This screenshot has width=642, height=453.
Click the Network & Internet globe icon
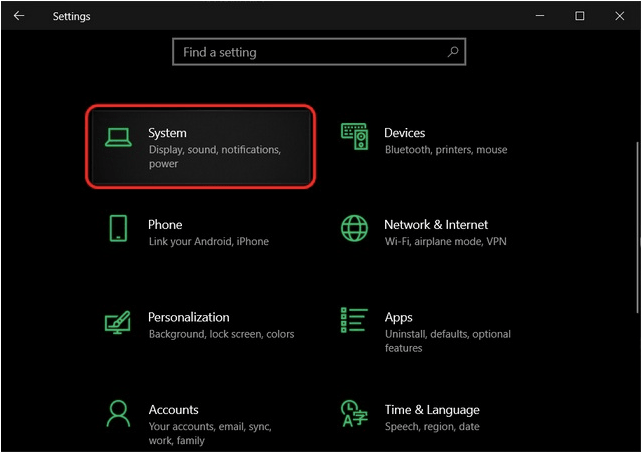coord(354,228)
